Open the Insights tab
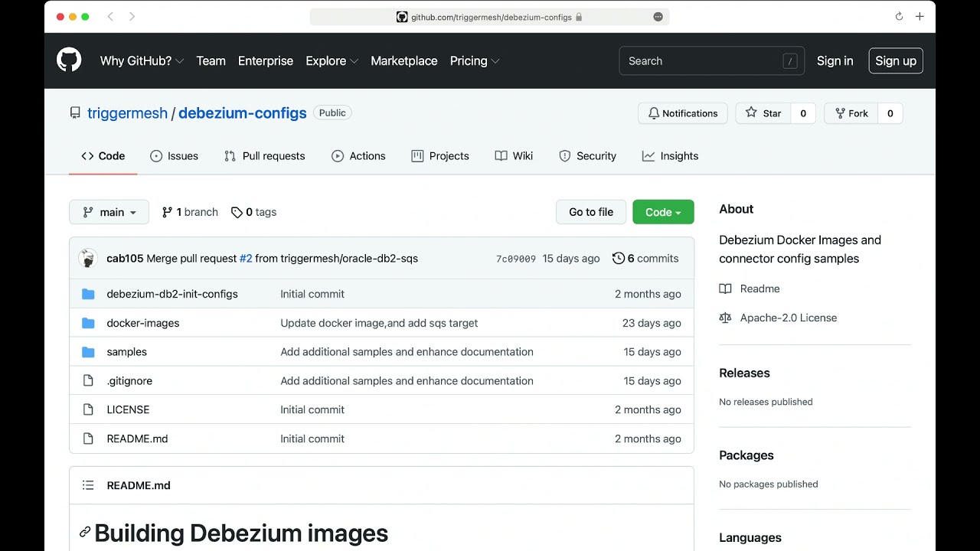The height and width of the screenshot is (551, 980). [670, 156]
